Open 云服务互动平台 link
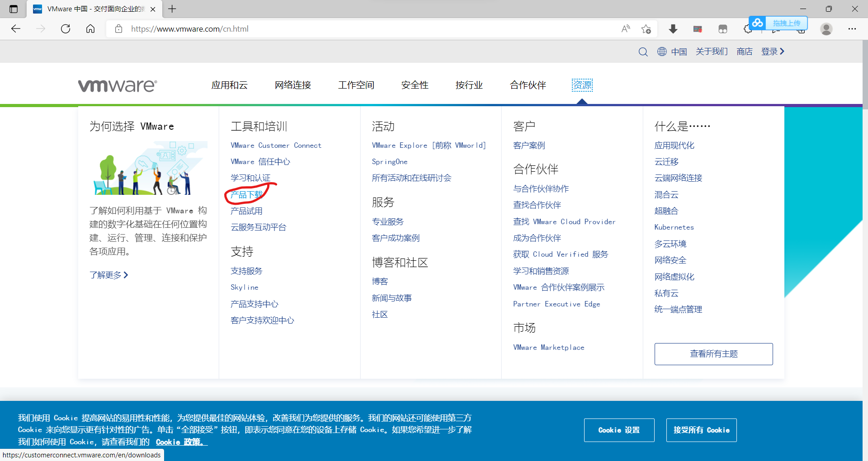 [x=259, y=227]
